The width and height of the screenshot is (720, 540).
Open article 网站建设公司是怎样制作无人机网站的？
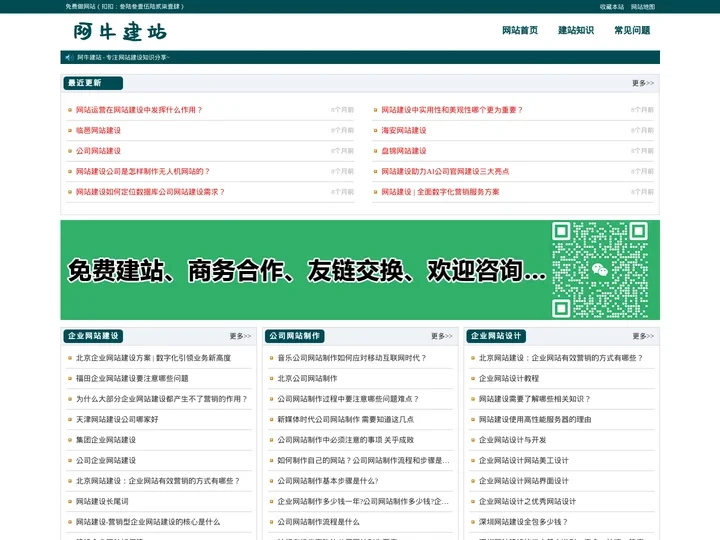pos(143,171)
